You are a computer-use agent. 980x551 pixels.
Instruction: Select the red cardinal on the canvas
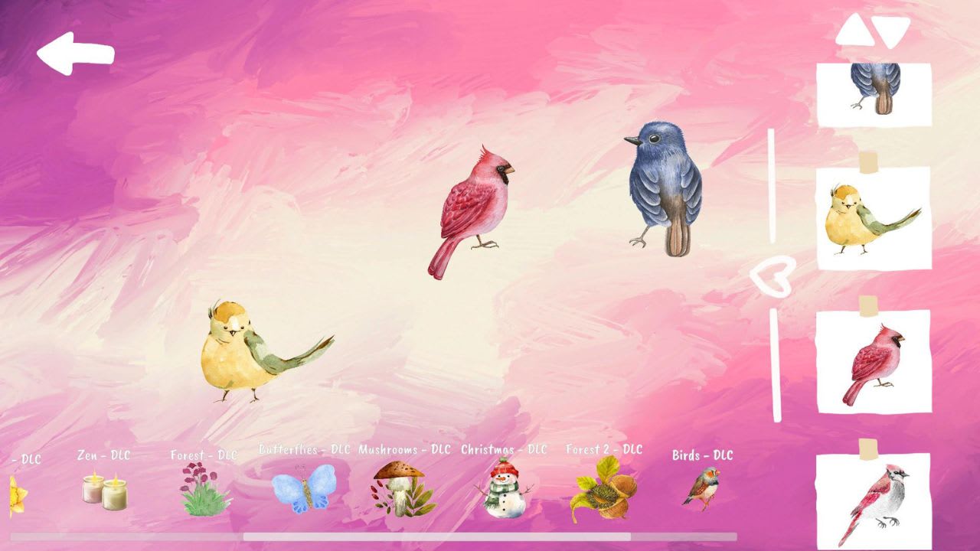tap(470, 211)
